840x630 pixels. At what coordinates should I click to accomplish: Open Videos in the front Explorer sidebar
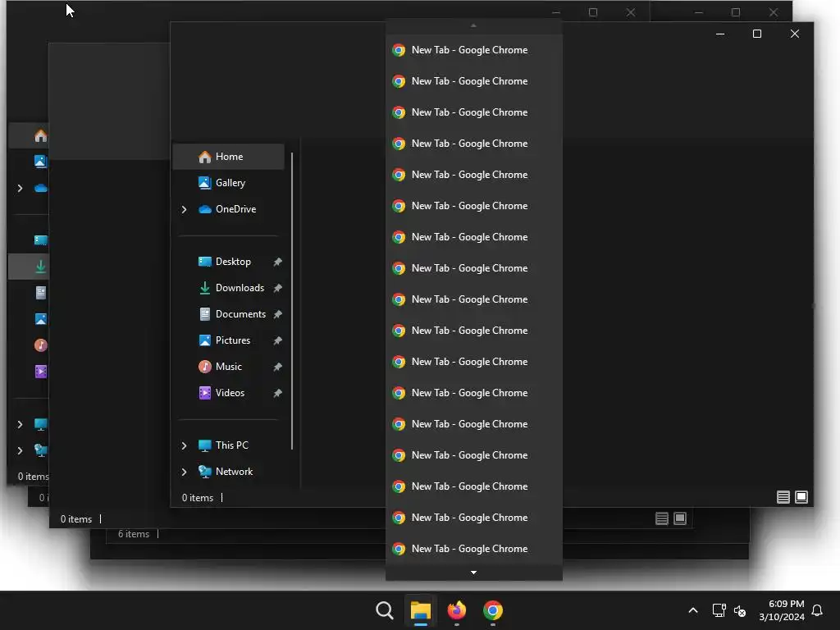[x=229, y=393]
